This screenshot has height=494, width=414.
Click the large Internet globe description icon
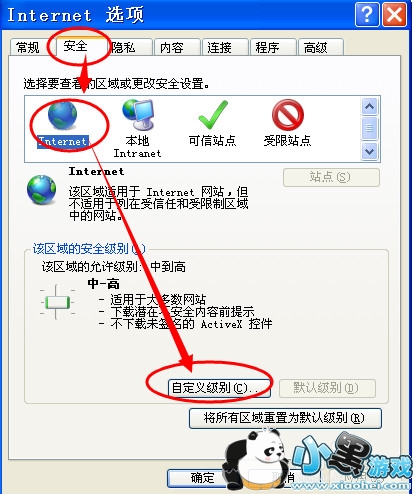click(x=41, y=190)
